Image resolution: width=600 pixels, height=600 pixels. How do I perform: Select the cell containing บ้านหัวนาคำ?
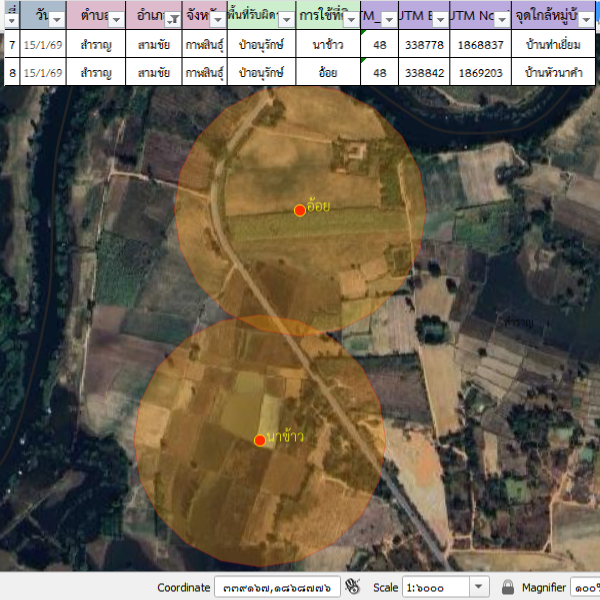tap(553, 73)
